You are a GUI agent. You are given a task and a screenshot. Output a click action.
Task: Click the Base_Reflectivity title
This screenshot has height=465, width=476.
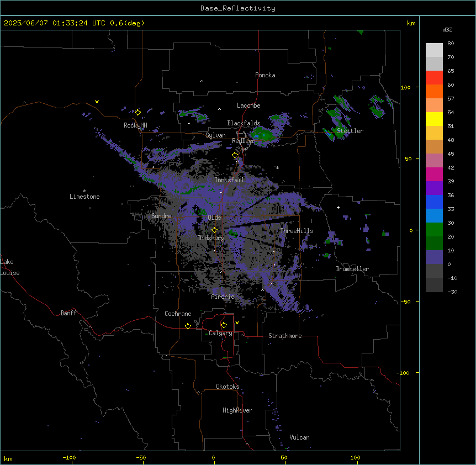[x=238, y=8]
